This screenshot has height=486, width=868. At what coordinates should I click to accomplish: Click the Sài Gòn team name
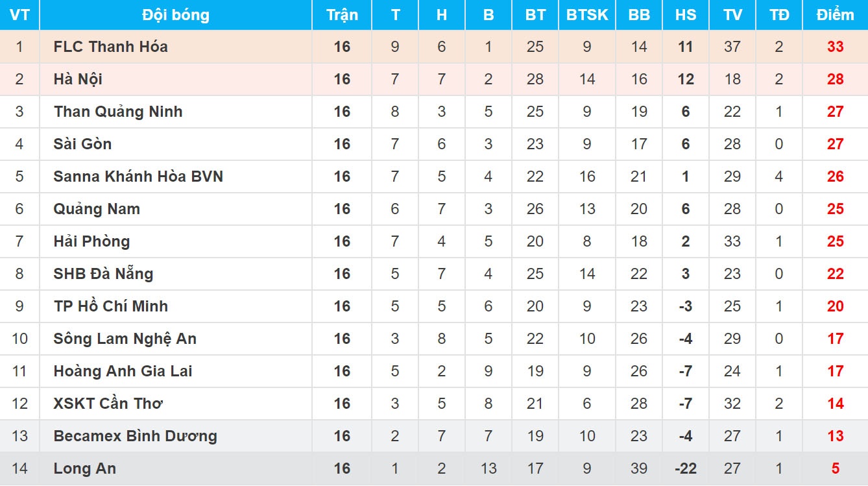82,144
